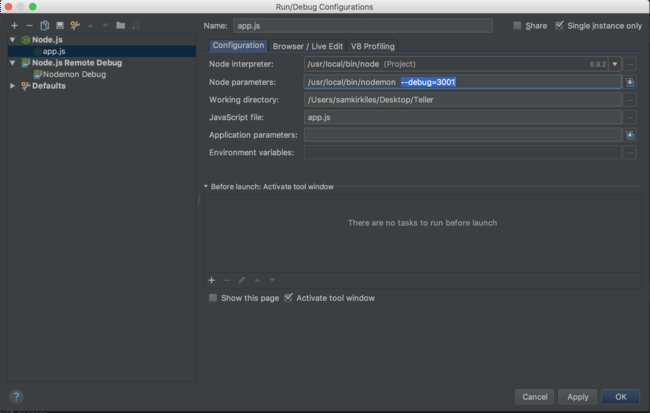
Task: Collapse the Node.js Remote Debug group
Action: [12, 62]
